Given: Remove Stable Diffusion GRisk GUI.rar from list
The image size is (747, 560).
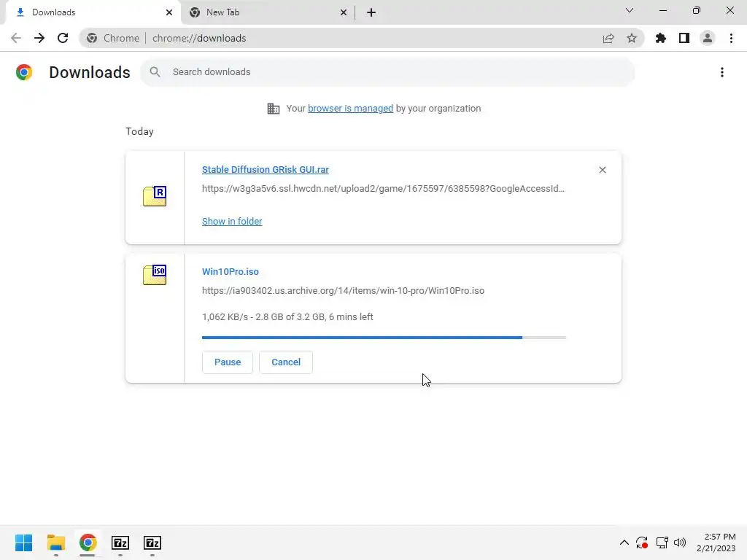Looking at the screenshot, I should (x=602, y=170).
